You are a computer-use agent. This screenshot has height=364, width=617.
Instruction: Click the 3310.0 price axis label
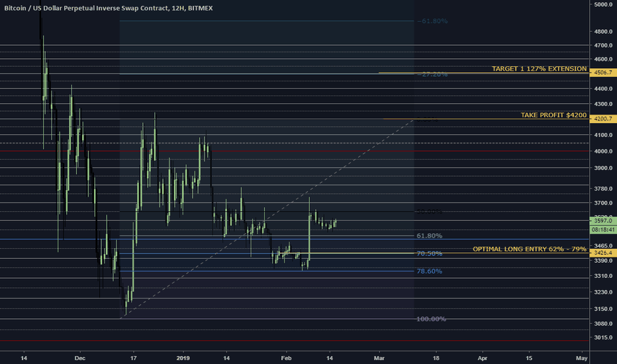tap(603, 276)
